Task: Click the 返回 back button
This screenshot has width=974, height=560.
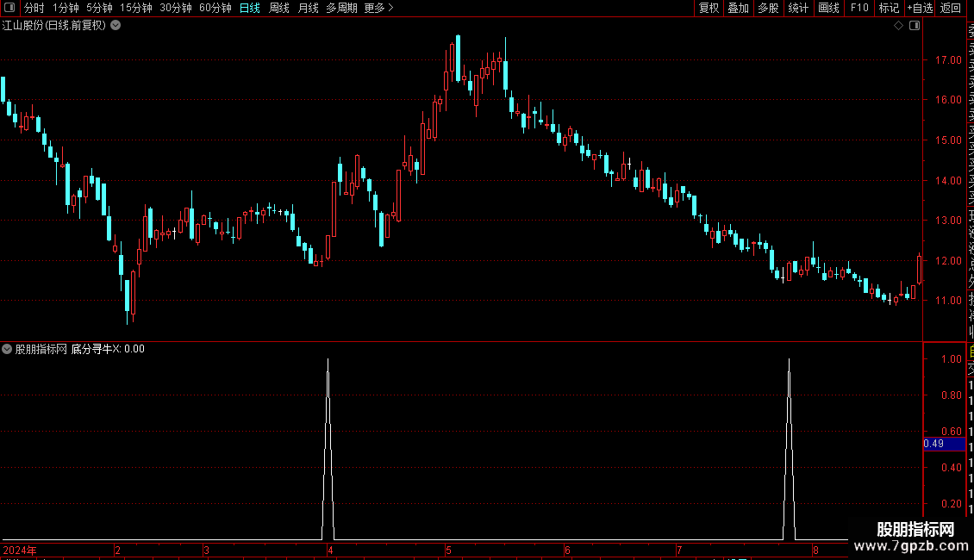Action: coord(951,8)
